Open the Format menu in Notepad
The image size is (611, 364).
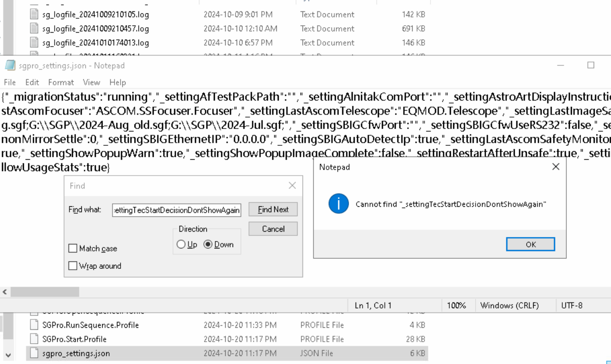point(61,82)
